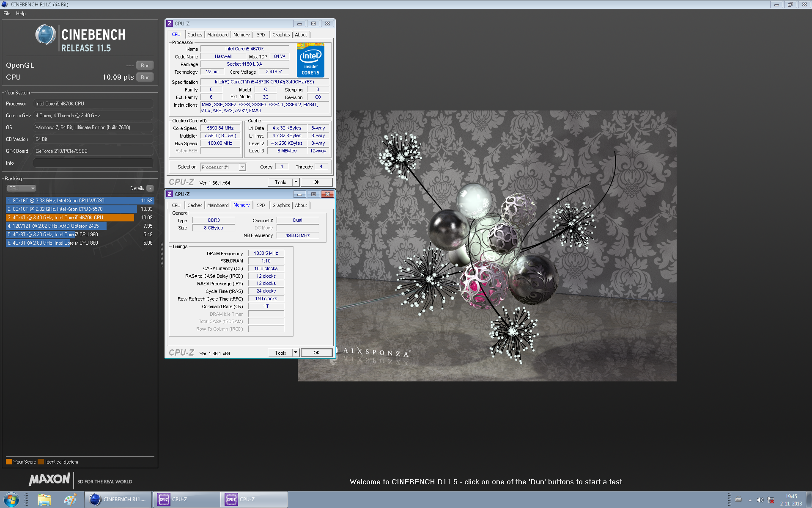
Task: Click CPU-Z icon in upper window title
Action: (170, 24)
